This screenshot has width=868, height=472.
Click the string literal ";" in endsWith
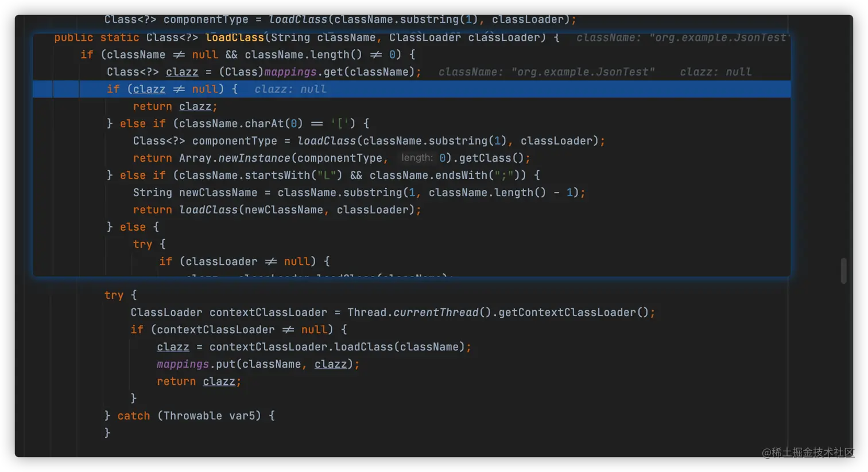tap(503, 175)
